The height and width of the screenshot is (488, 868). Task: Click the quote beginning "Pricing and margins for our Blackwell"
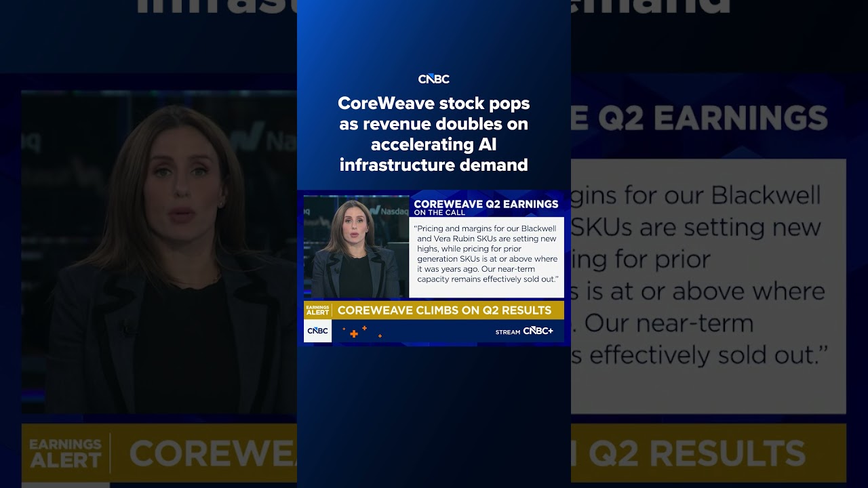click(487, 254)
